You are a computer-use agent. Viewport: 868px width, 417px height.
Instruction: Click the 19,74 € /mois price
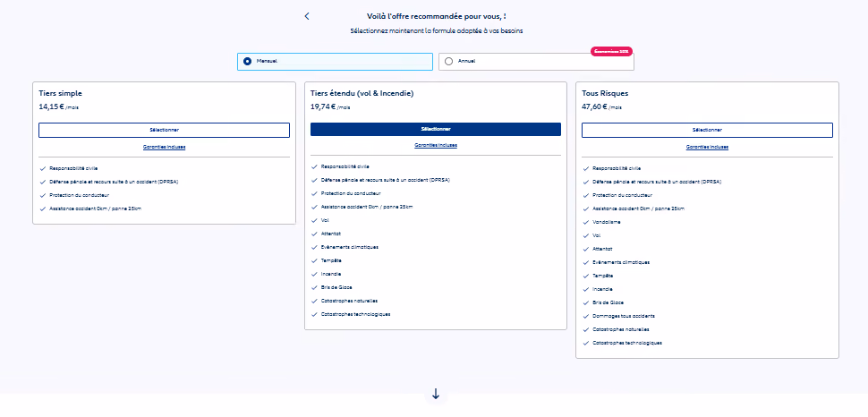[330, 106]
